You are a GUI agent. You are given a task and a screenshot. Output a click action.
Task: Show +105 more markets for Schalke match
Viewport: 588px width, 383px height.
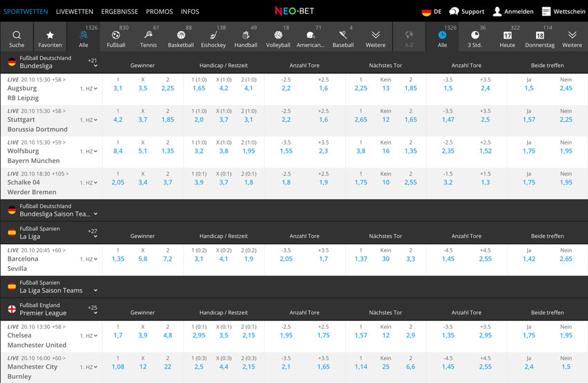tap(60, 174)
